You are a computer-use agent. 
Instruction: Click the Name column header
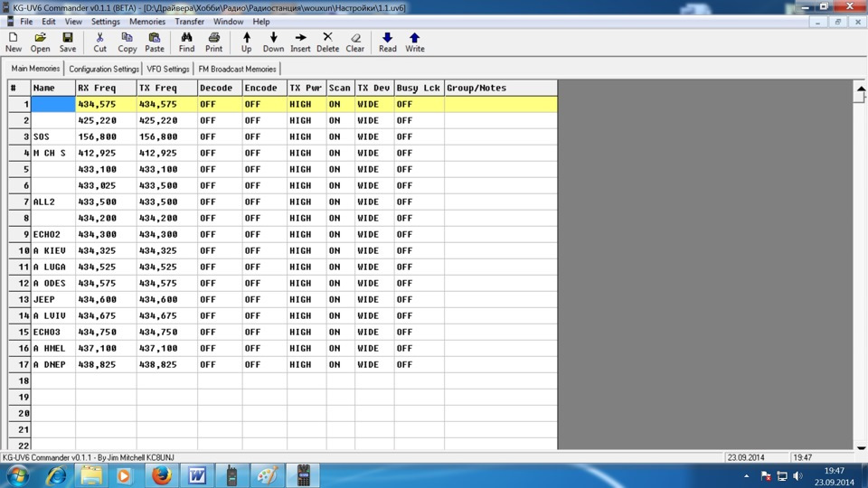point(53,88)
